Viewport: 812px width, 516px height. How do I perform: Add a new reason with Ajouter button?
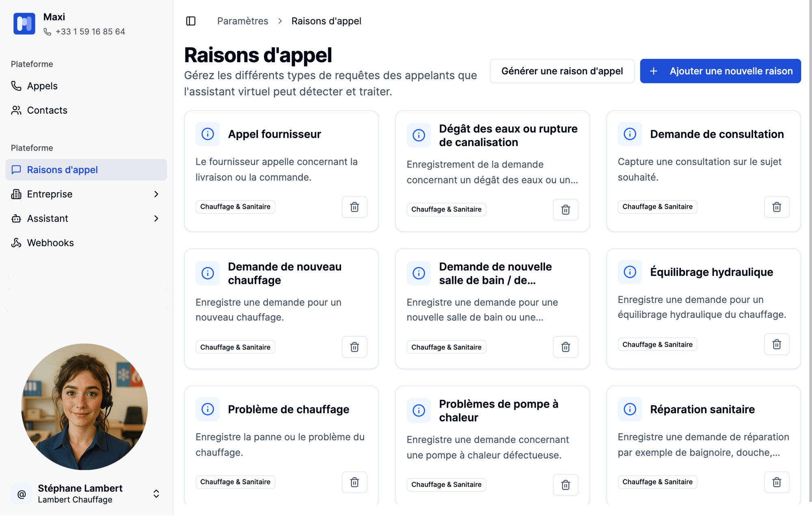pos(720,71)
